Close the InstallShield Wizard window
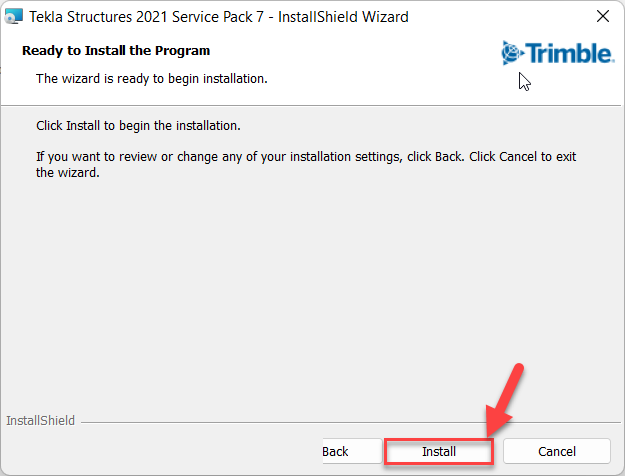625x476 pixels. pyautogui.click(x=602, y=17)
